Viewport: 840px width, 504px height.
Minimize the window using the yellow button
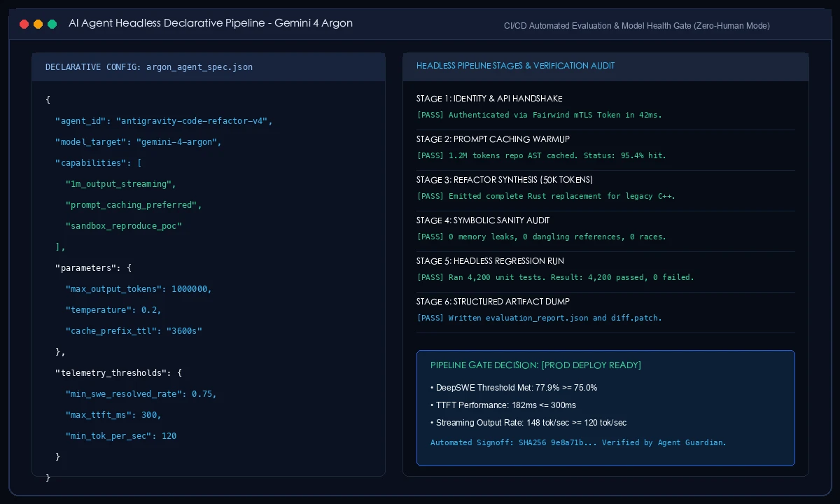(38, 24)
